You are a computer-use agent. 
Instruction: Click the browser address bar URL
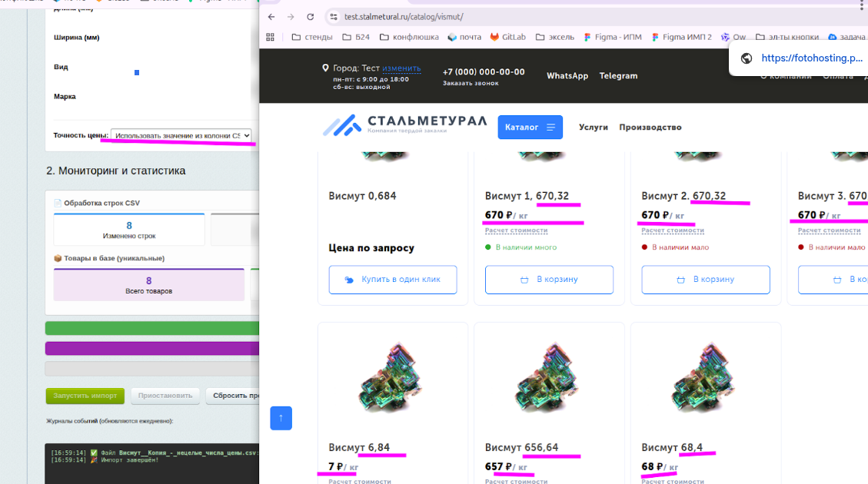[404, 16]
